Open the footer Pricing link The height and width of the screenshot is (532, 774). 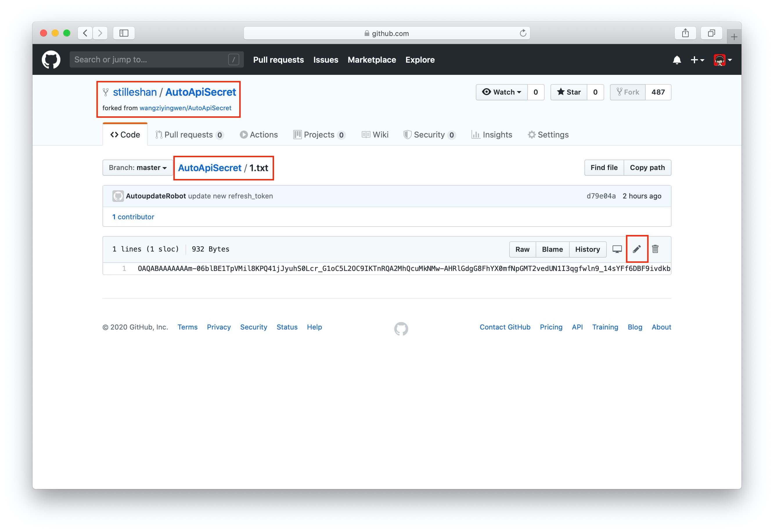click(551, 327)
